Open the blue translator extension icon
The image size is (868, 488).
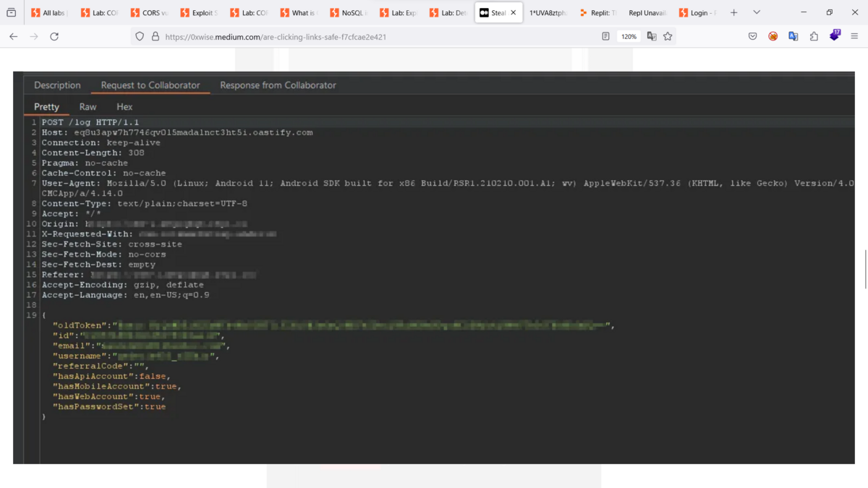793,36
